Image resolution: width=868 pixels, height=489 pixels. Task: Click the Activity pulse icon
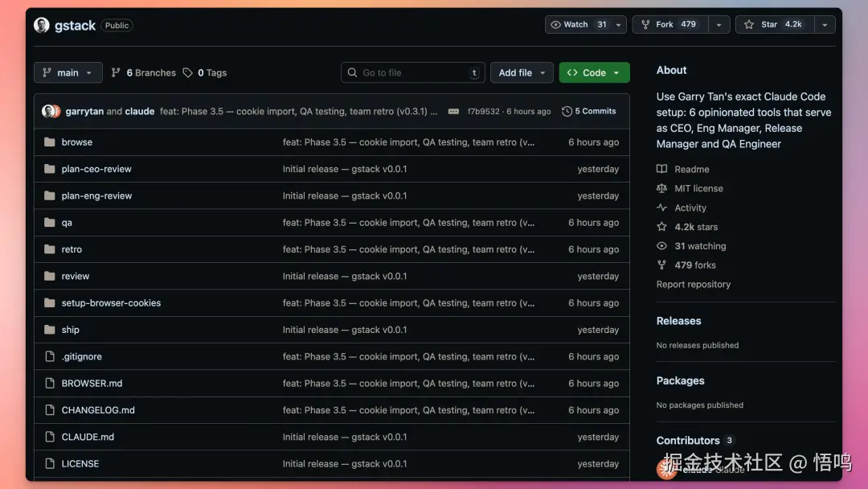pyautogui.click(x=661, y=208)
